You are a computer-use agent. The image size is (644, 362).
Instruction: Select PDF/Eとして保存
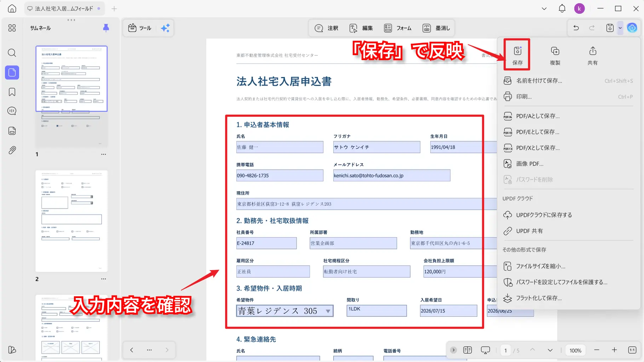[x=568, y=132]
